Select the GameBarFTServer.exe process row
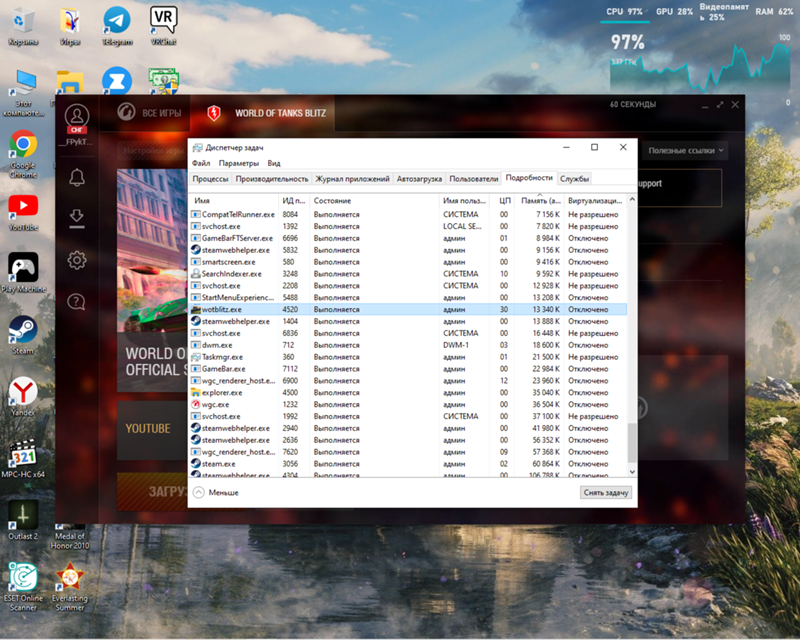The width and height of the screenshot is (800, 640). tap(408, 238)
